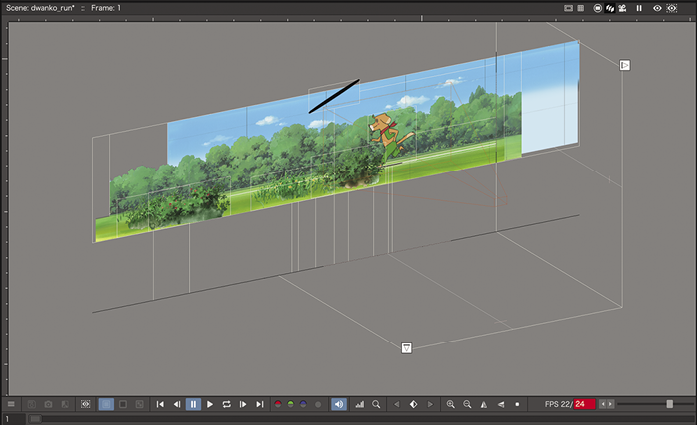Toggle Alpha Channel gray dot
697x425 pixels.
click(x=318, y=404)
